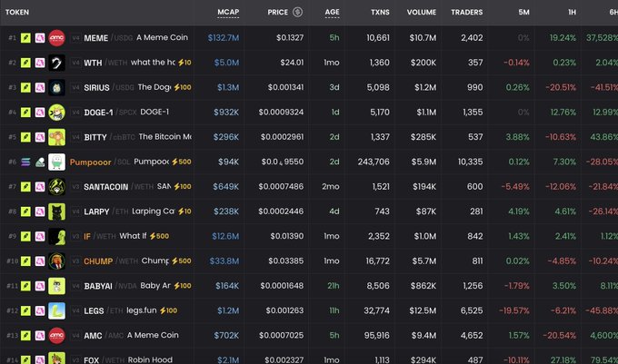Click the LARPY cat token logo
The image size is (618, 364).
click(x=56, y=212)
